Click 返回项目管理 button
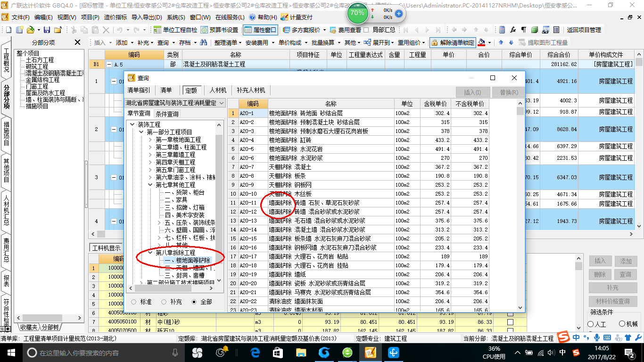 (584, 30)
